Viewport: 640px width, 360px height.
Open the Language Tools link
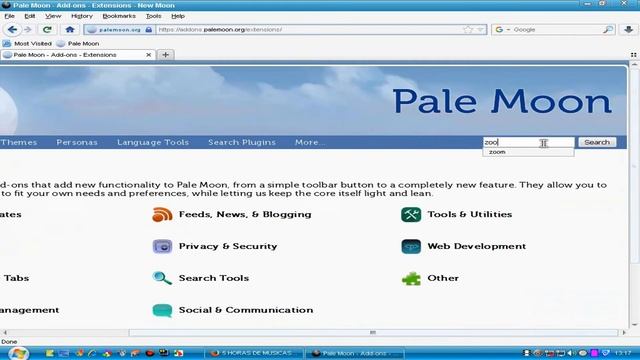point(153,142)
